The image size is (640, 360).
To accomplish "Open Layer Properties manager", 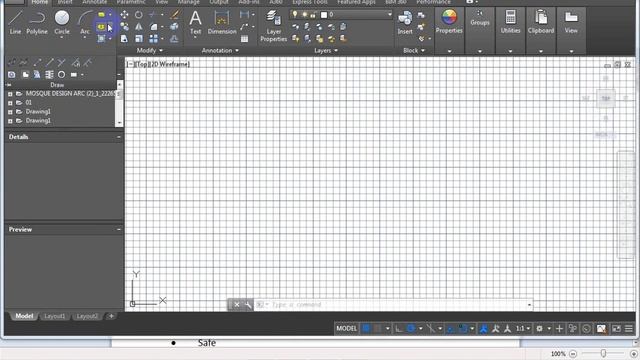I will [273, 26].
